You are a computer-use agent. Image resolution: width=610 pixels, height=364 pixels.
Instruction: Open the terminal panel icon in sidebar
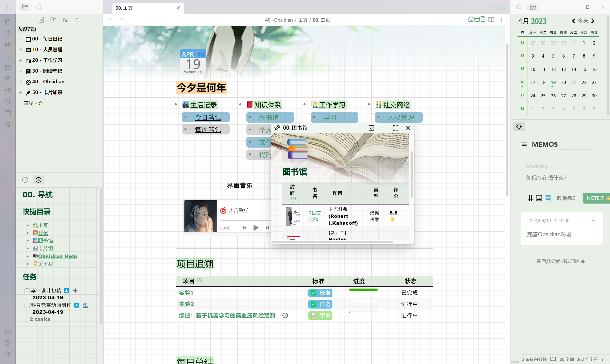point(8,56)
